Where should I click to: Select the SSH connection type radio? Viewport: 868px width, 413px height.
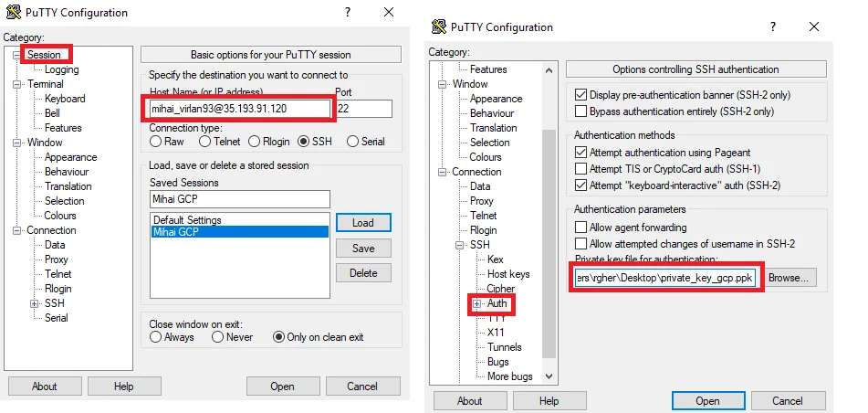tap(303, 142)
